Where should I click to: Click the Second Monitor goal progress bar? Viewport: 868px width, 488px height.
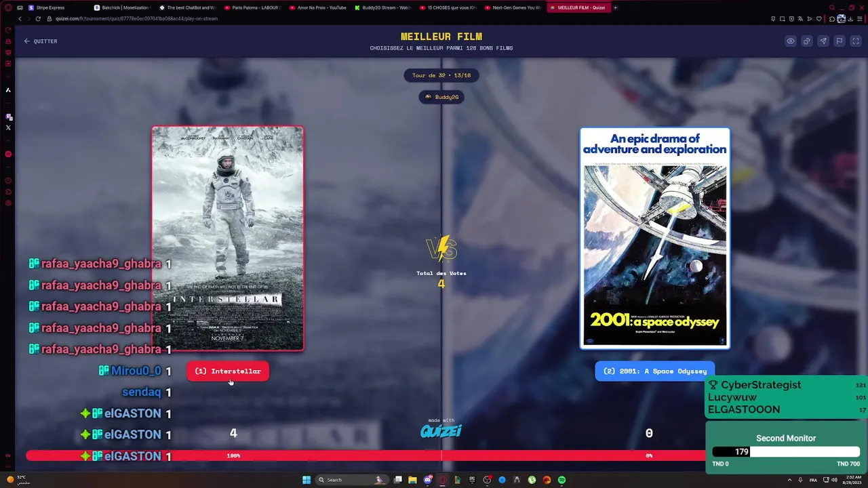click(x=786, y=452)
